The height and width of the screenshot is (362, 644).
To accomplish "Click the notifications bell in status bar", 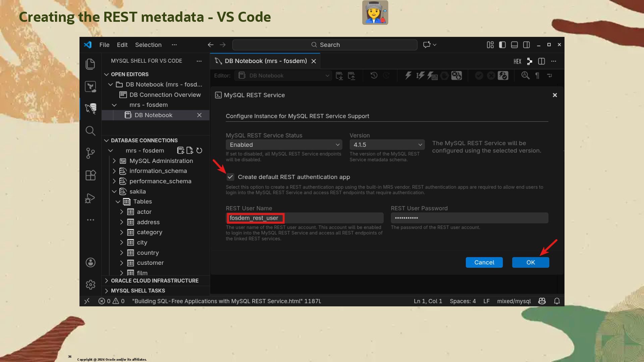I will click(557, 301).
